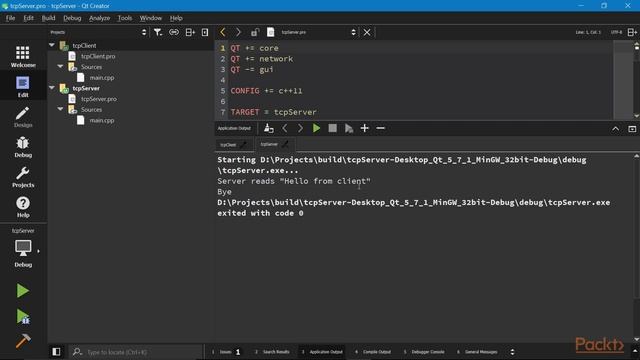The image size is (640, 360).
Task: Collapse the output pane with up chevron
Action: tap(616, 129)
